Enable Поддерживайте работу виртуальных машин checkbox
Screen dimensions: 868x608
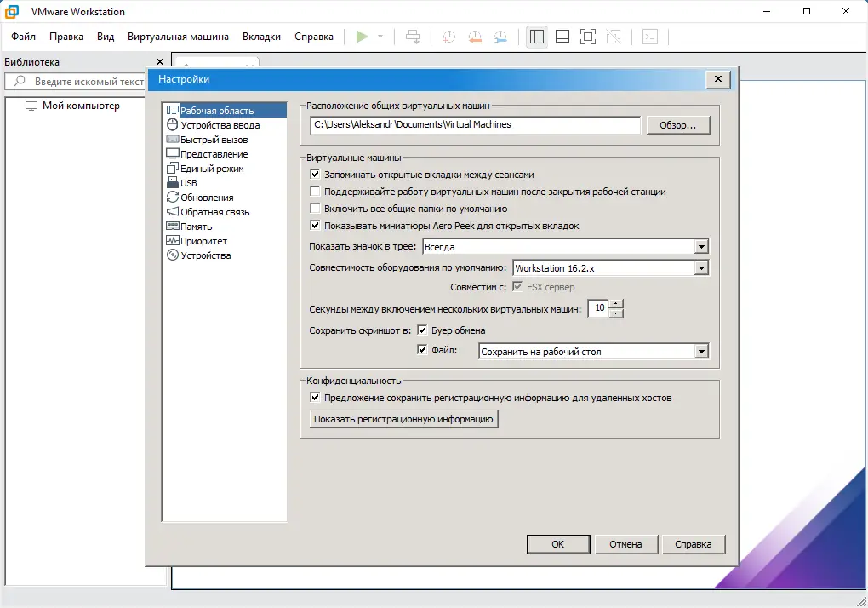315,192
